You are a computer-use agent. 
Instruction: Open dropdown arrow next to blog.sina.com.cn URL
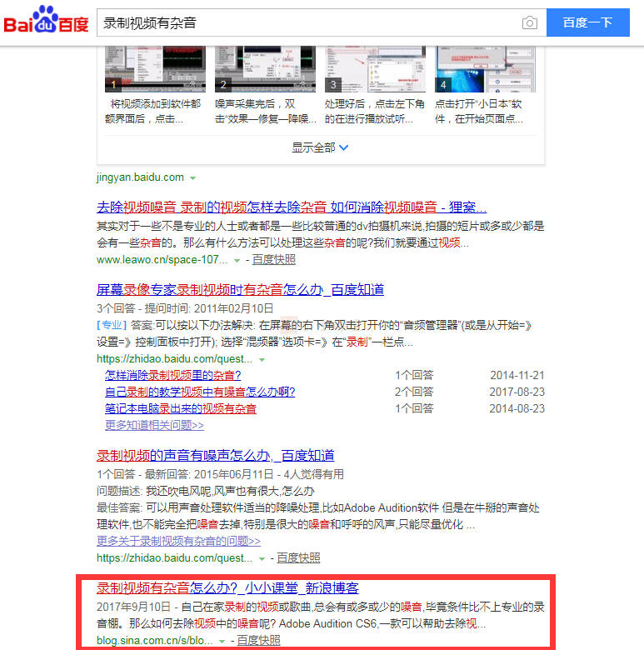(x=222, y=642)
